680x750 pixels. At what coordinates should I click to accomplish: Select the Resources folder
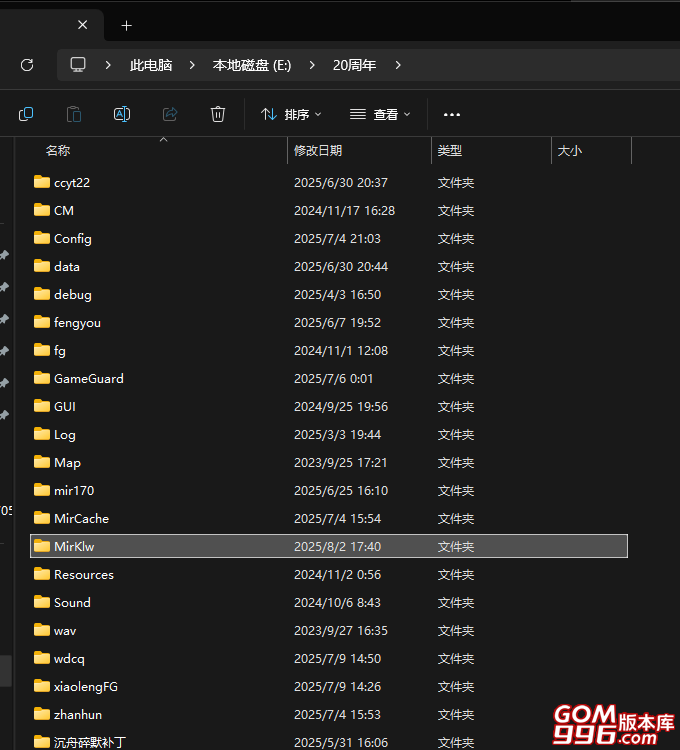pos(83,574)
